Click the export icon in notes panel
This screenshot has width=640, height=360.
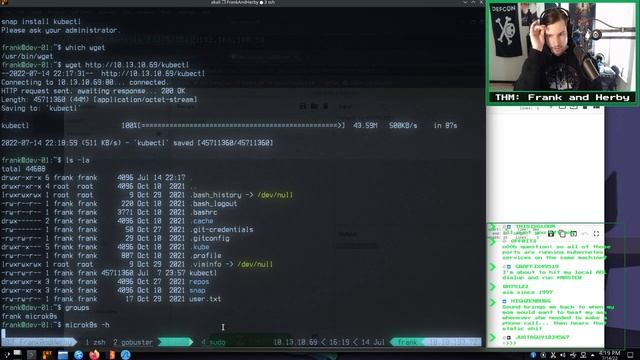point(573,233)
